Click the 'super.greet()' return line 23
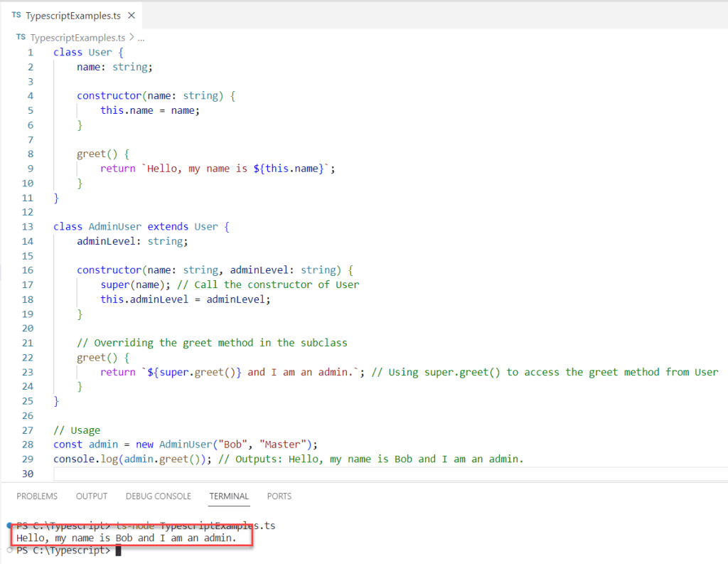 pos(232,372)
